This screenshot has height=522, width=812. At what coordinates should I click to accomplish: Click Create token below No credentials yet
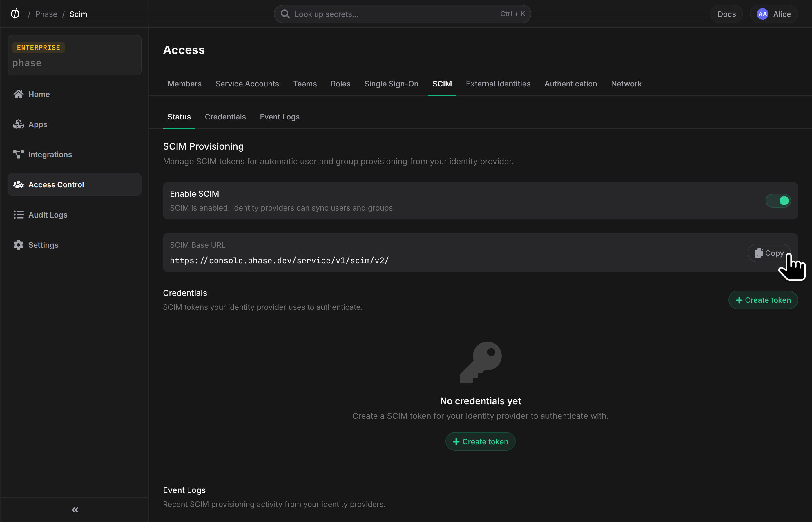[480, 441]
